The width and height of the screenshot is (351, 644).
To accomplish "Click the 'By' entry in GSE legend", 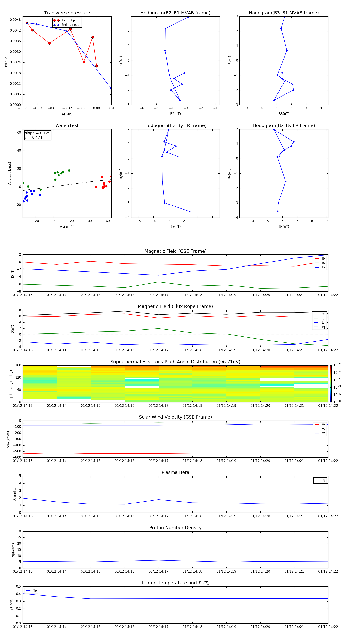I will (320, 263).
